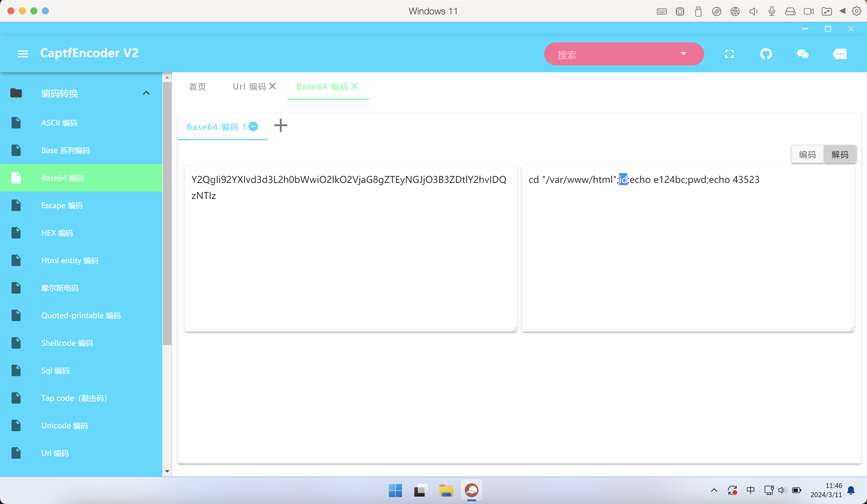Click the VM settings gear icon

pos(856,11)
